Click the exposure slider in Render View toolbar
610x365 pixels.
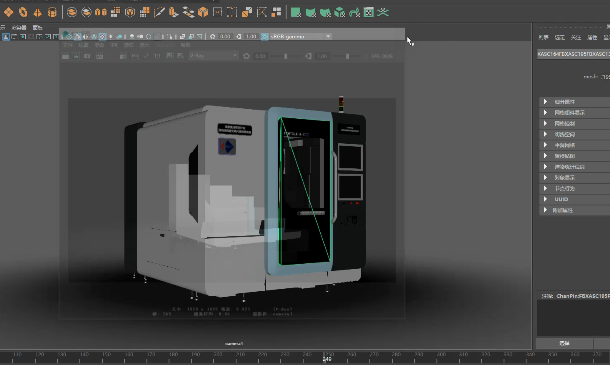coord(286,56)
